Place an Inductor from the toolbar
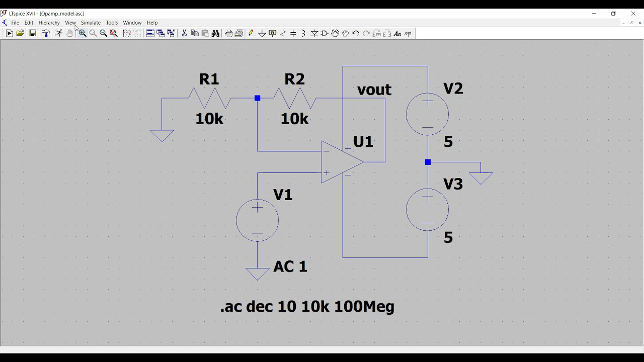The width and height of the screenshot is (644, 362). coord(303,33)
